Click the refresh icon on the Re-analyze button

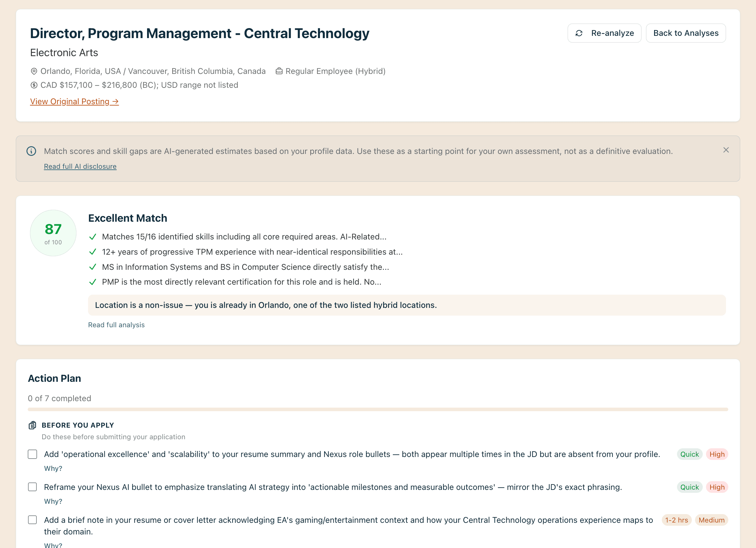pyautogui.click(x=579, y=33)
